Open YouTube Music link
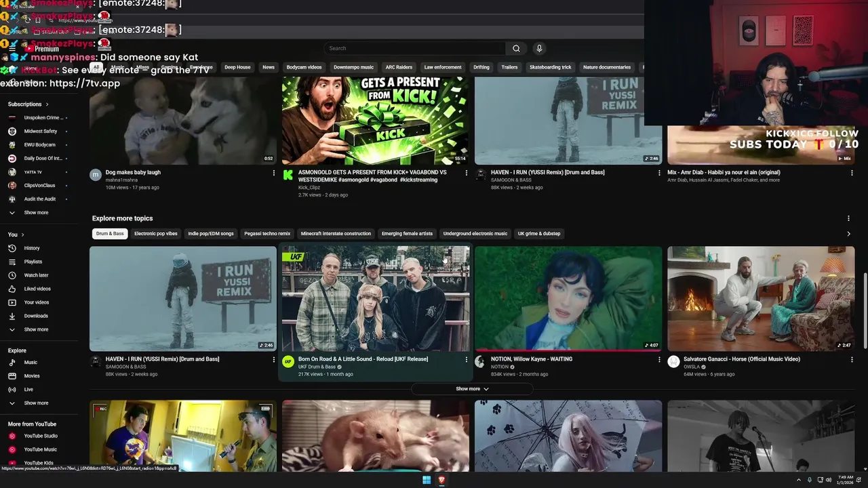Image resolution: width=868 pixels, height=488 pixels. pos(40,449)
